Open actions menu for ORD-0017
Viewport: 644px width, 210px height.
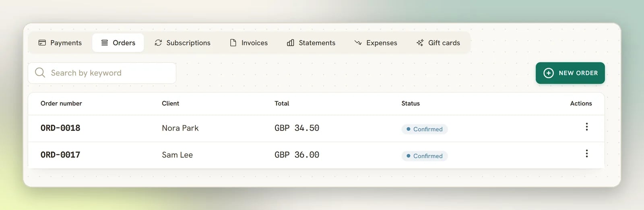587,153
